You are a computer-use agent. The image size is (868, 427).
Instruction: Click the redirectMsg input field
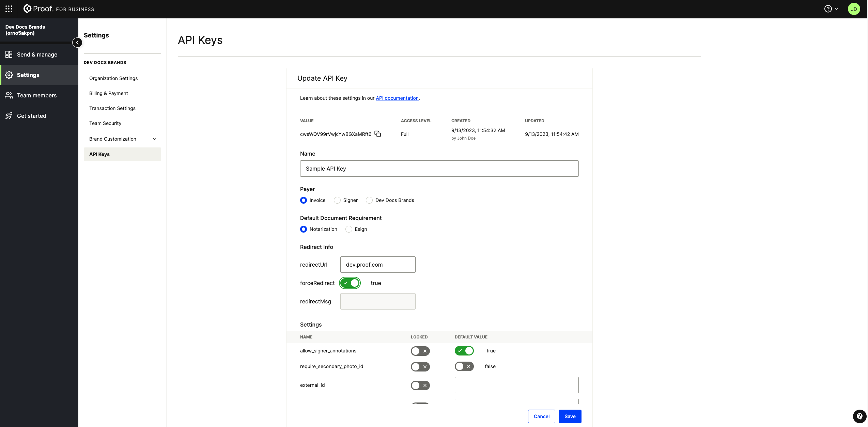click(378, 301)
